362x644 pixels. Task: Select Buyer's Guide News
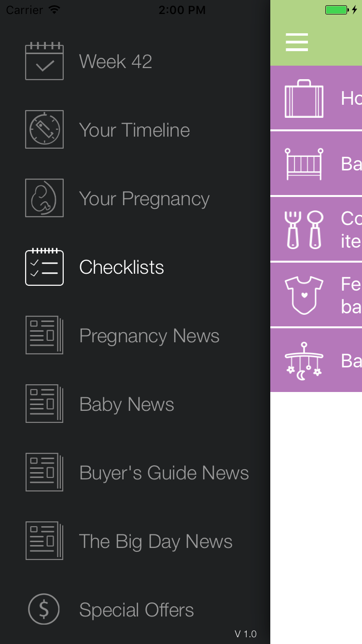(x=164, y=473)
